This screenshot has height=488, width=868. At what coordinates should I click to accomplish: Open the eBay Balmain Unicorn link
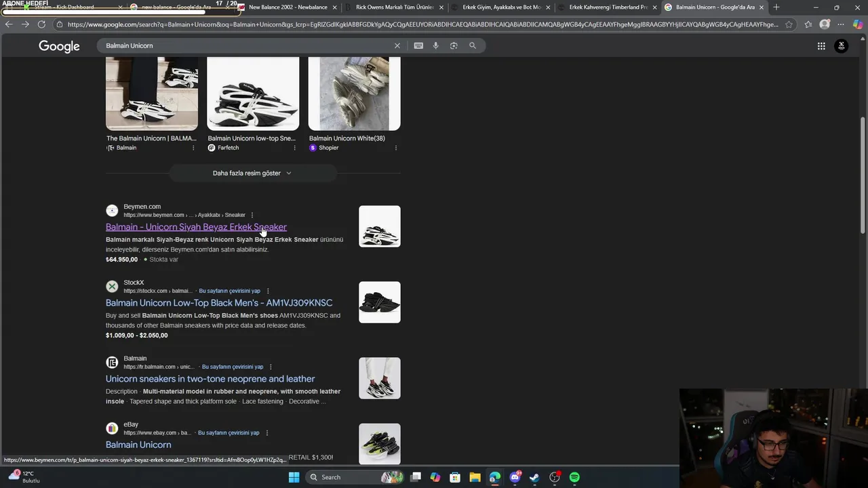[138, 445]
